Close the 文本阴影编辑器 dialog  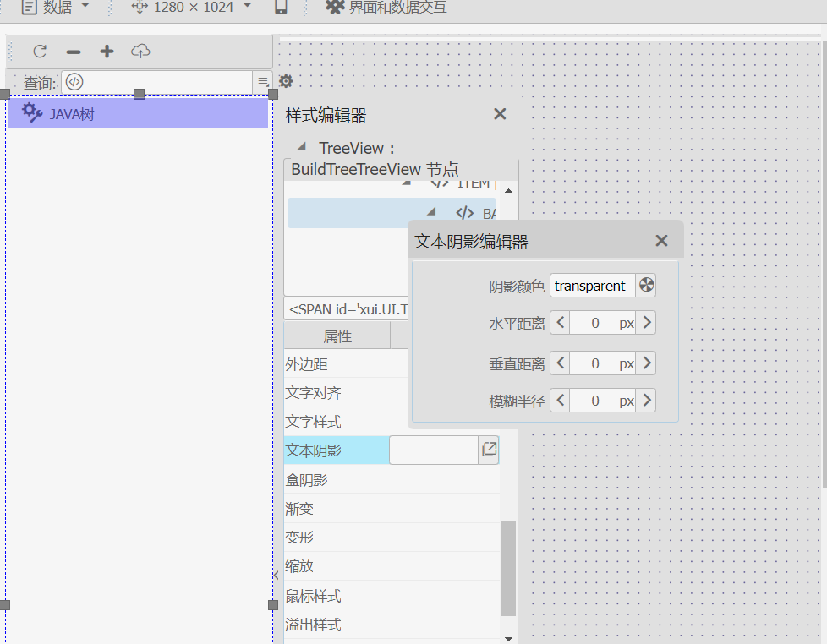coord(661,240)
